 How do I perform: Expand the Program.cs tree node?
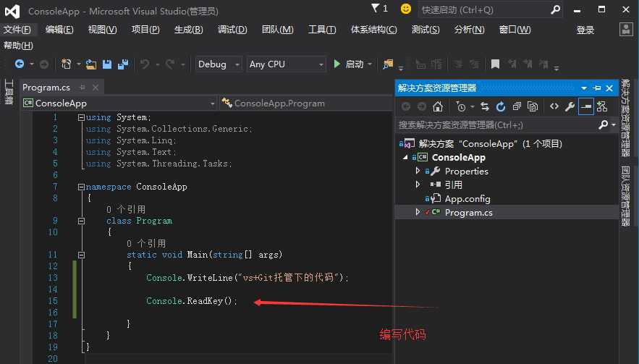pyautogui.click(x=418, y=212)
